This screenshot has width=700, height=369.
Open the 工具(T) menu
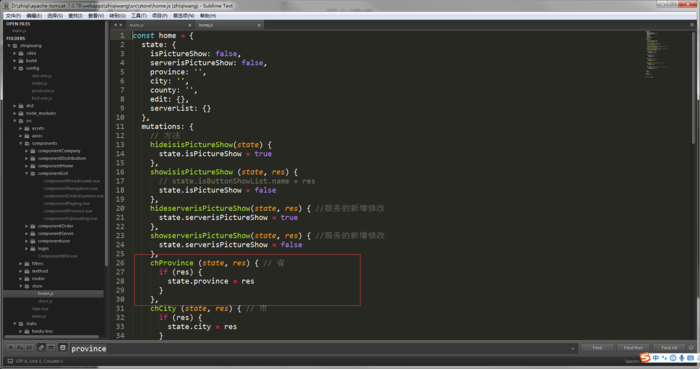tap(139, 16)
